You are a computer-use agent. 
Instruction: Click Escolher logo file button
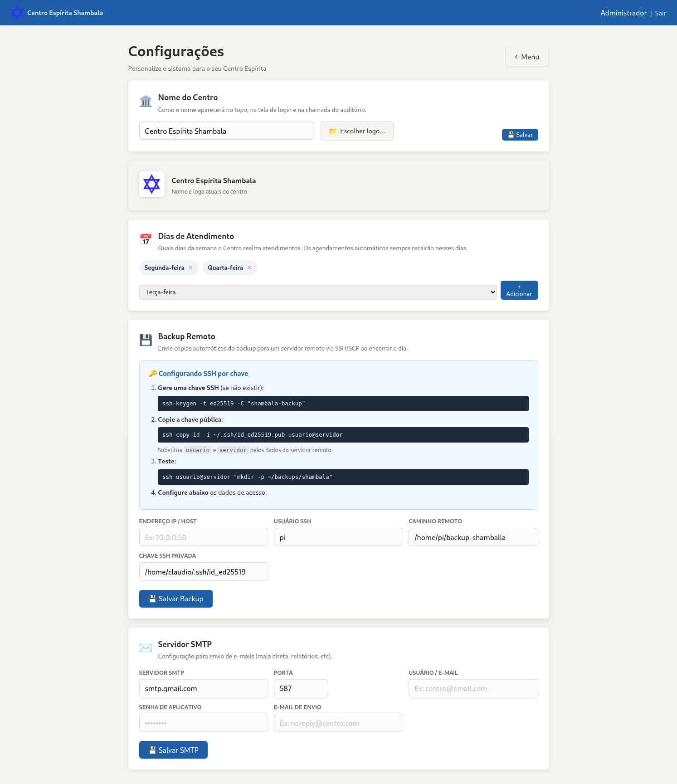(x=357, y=131)
